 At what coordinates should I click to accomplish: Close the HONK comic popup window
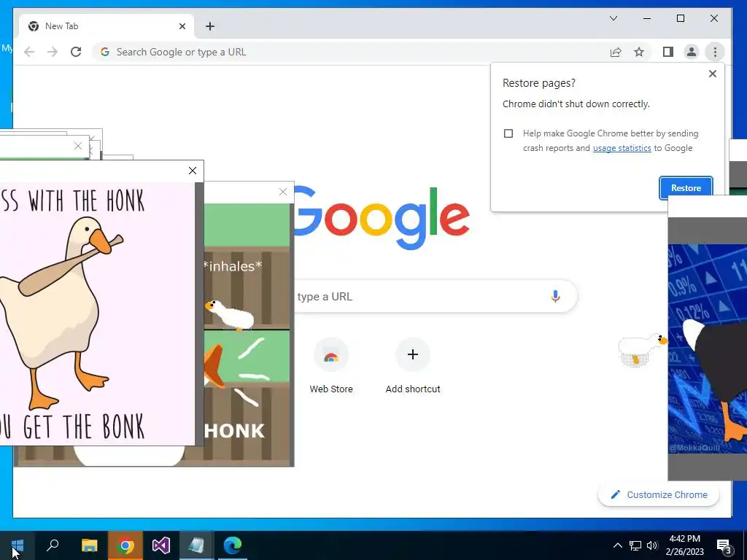283,192
